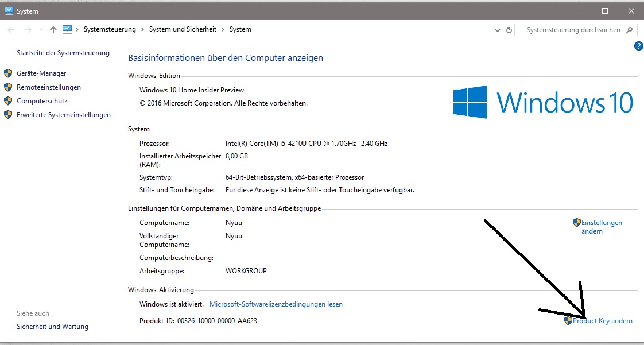Click the Nyuu value next to Vollständiger Computername
This screenshot has width=644, height=345.
(x=234, y=236)
